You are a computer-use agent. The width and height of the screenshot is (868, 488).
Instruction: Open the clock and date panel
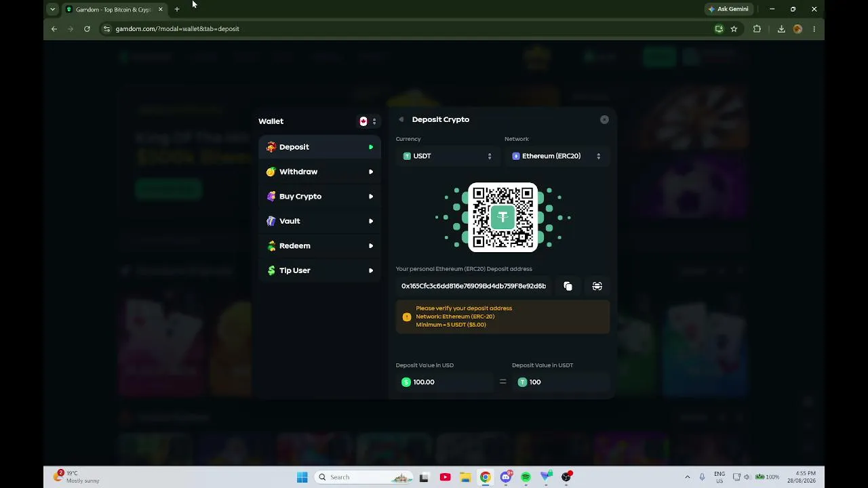[802, 477]
